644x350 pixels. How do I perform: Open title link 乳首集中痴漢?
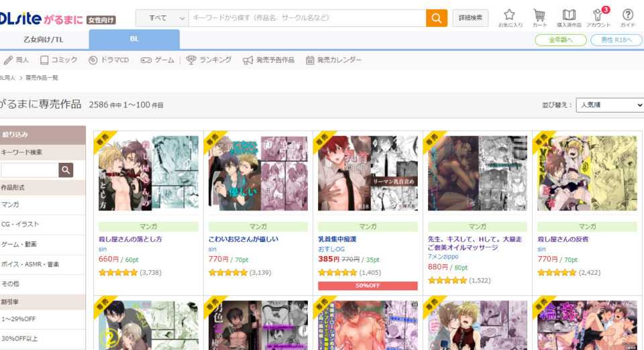tap(337, 239)
